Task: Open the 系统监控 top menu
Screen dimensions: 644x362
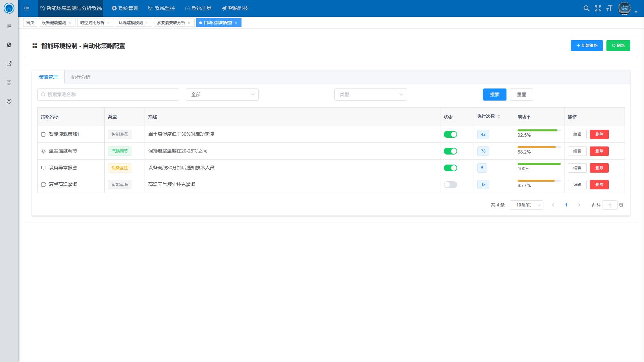Action: (x=162, y=8)
